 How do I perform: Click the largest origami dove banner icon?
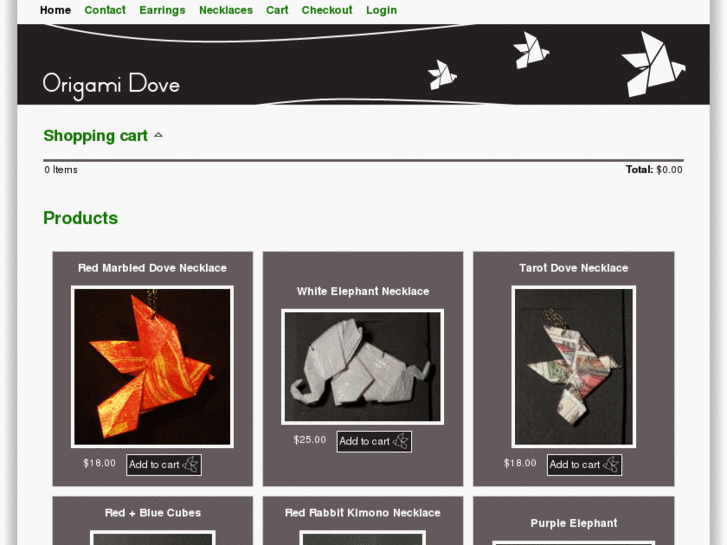[653, 64]
